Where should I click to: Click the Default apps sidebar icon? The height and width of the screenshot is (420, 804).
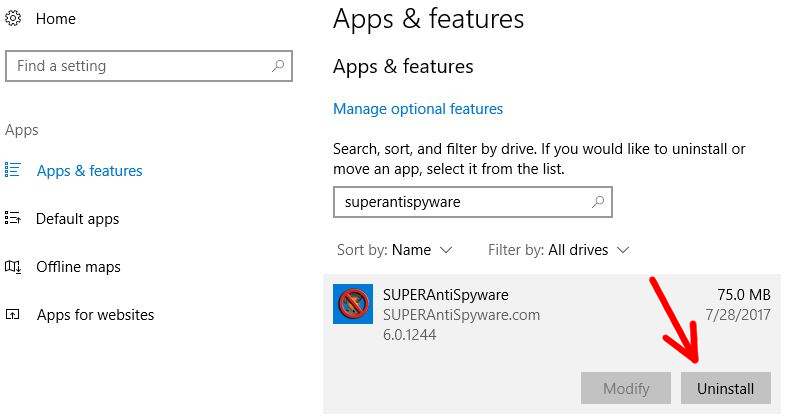[13, 218]
